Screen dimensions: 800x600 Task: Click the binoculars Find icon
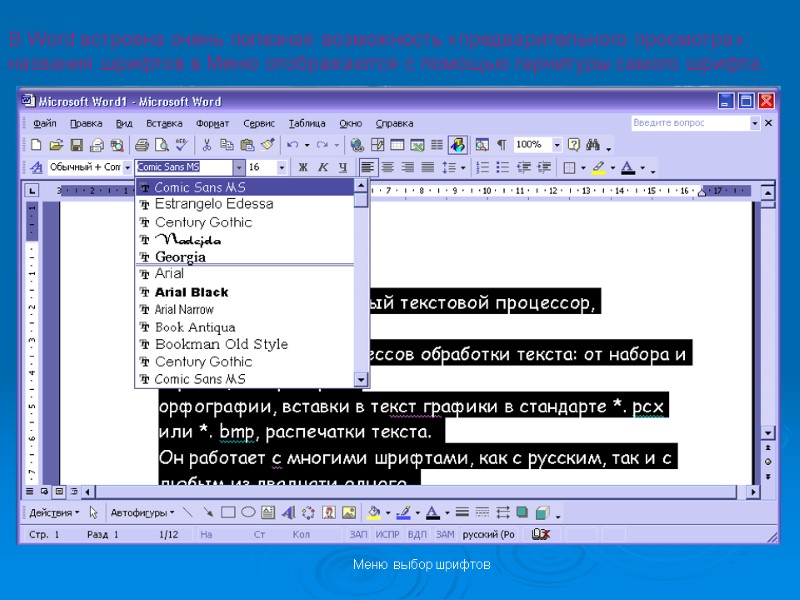pyautogui.click(x=593, y=145)
